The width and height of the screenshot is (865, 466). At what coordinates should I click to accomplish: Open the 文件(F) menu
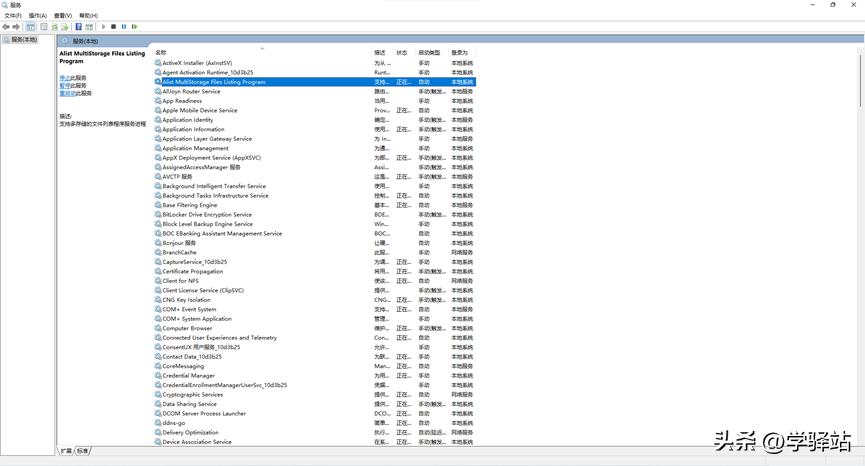pyautogui.click(x=12, y=16)
